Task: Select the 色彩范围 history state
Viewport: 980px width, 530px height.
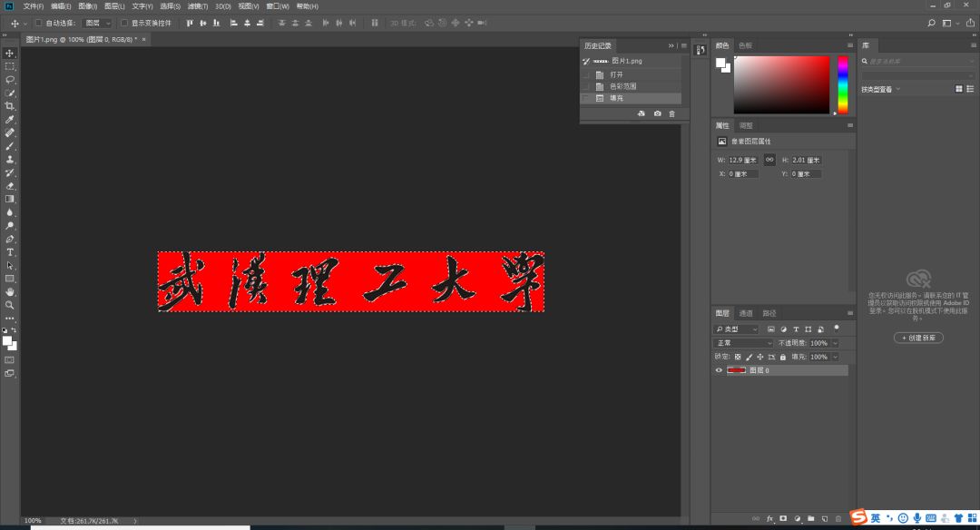Action: 632,86
